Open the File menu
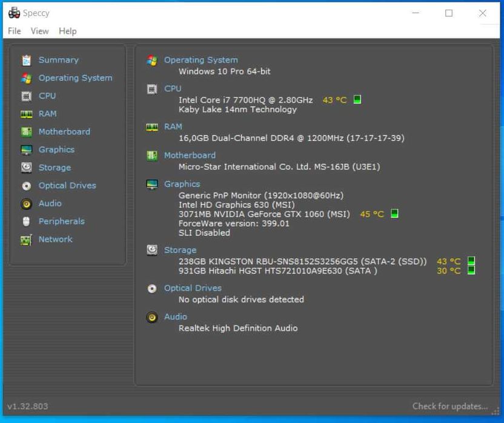 click(15, 31)
